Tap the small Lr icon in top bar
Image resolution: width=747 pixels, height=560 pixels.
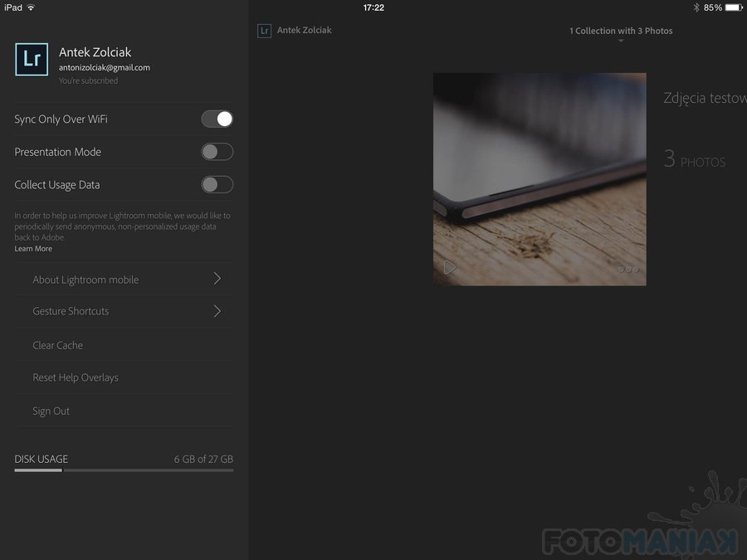[x=265, y=31]
